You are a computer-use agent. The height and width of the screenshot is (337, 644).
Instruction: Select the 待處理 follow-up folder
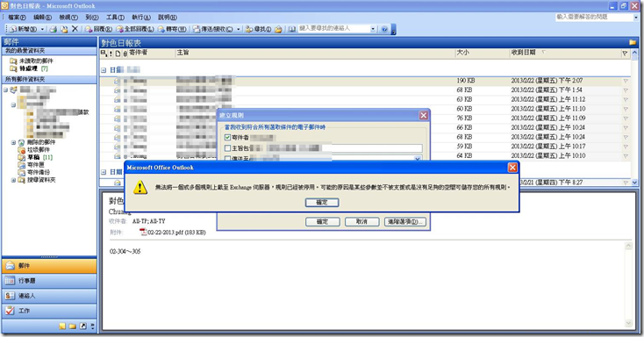click(x=29, y=68)
